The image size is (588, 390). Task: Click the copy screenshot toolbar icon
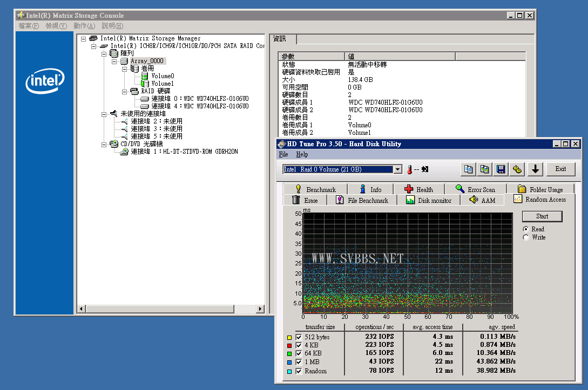tap(485, 169)
